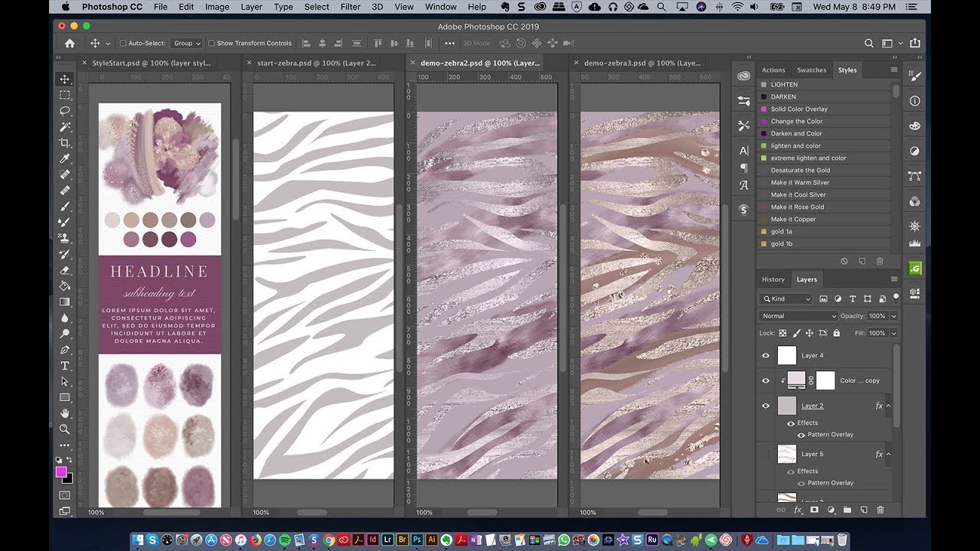Collapse Layer 2 effects with fx arrow
The width and height of the screenshot is (980, 551).
tap(888, 406)
